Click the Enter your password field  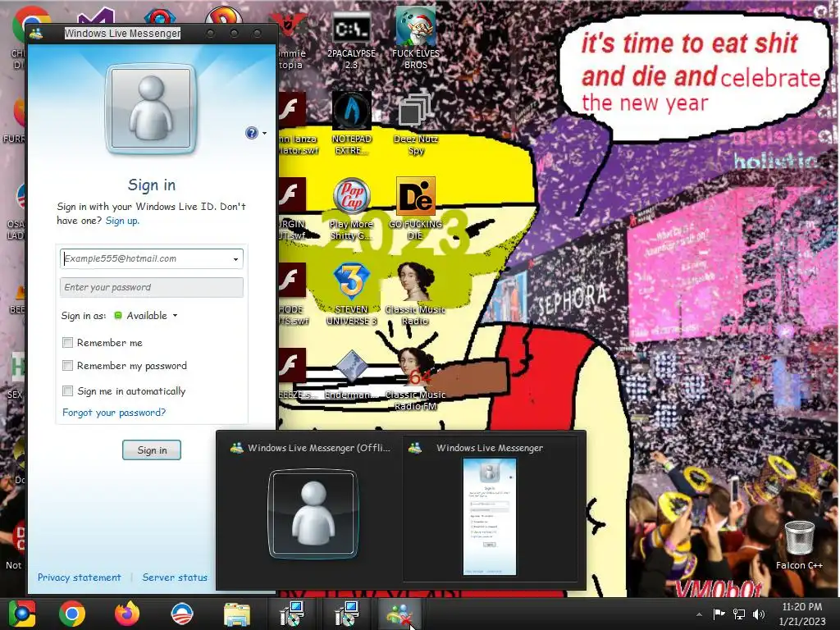[152, 287]
